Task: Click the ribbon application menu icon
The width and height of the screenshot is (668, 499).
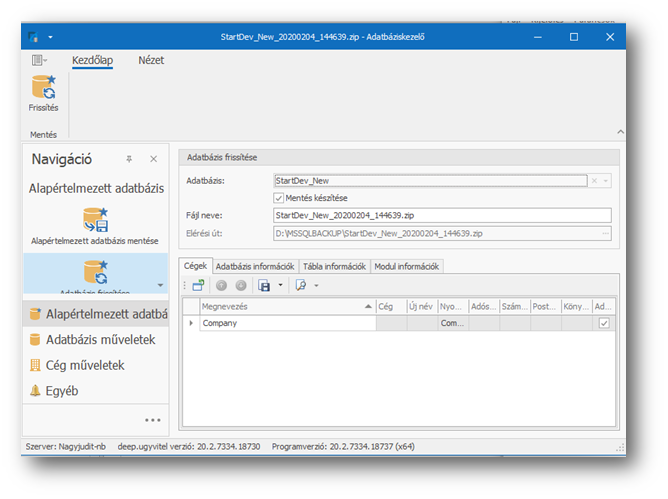Action: pyautogui.click(x=39, y=61)
